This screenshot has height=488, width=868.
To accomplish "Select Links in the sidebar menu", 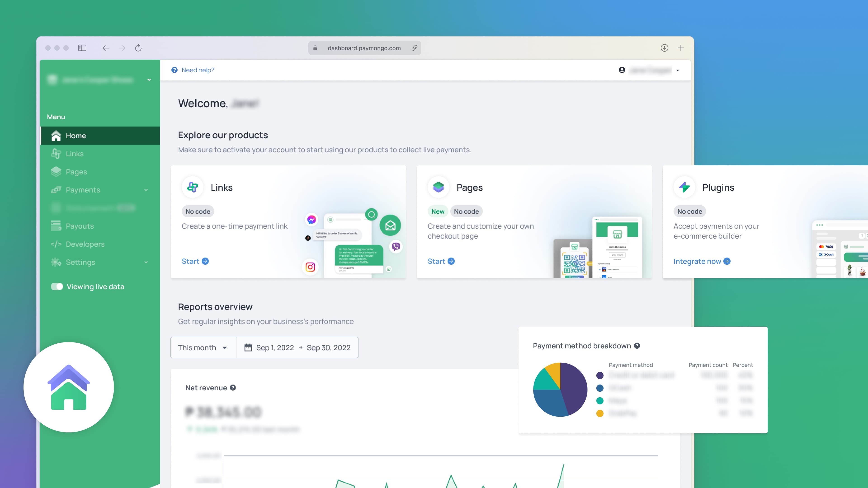I will 74,154.
